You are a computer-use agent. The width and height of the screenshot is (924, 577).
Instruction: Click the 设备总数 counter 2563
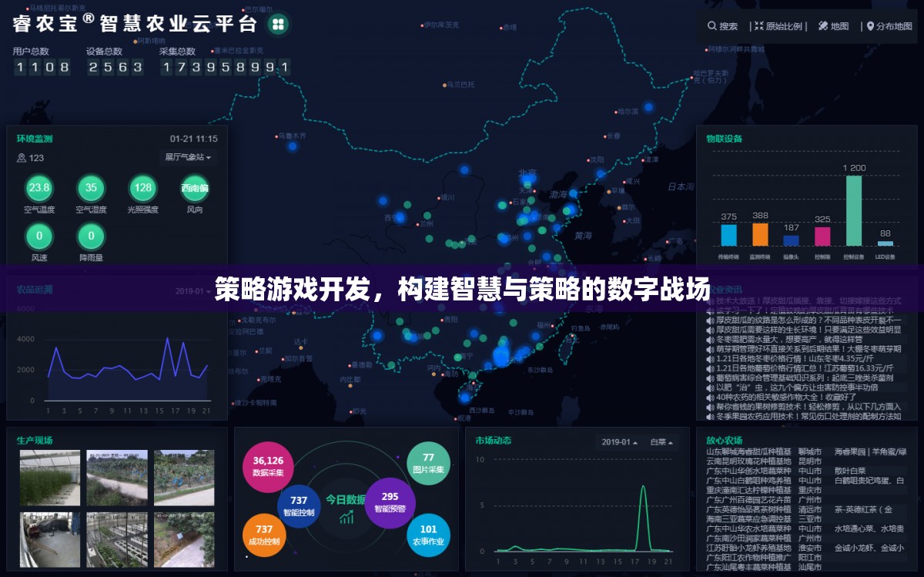tap(115, 67)
